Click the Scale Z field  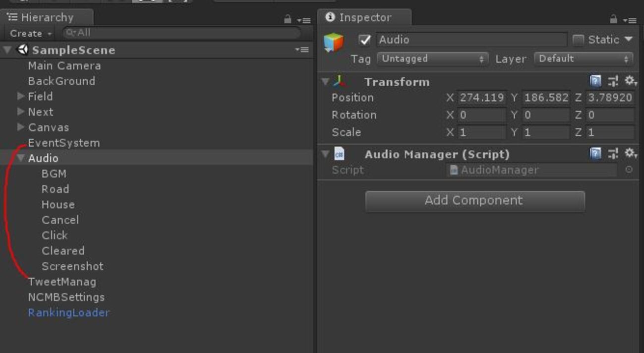tap(610, 132)
